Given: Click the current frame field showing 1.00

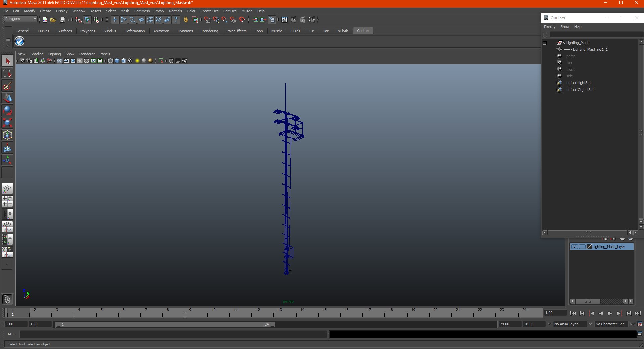Looking at the screenshot, I should [x=555, y=313].
